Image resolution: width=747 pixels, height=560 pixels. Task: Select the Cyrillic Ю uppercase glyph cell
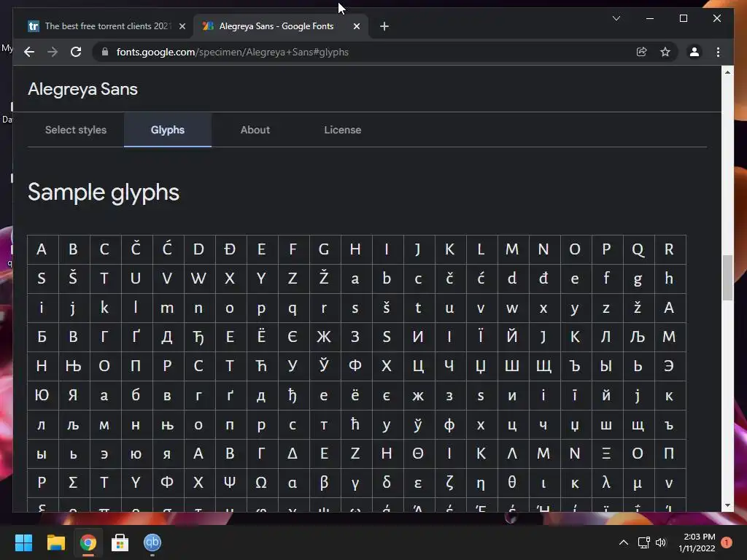(42, 396)
